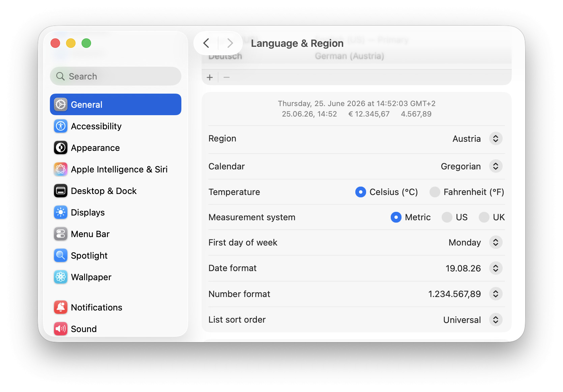563x392 pixels.
Task: Select Deutsch German (Austria) language row
Action: tap(357, 56)
